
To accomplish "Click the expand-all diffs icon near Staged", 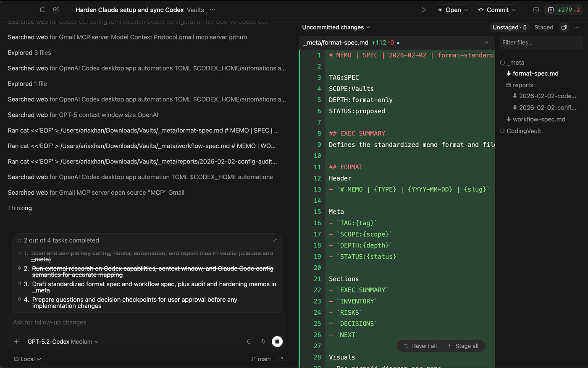I will tap(564, 27).
